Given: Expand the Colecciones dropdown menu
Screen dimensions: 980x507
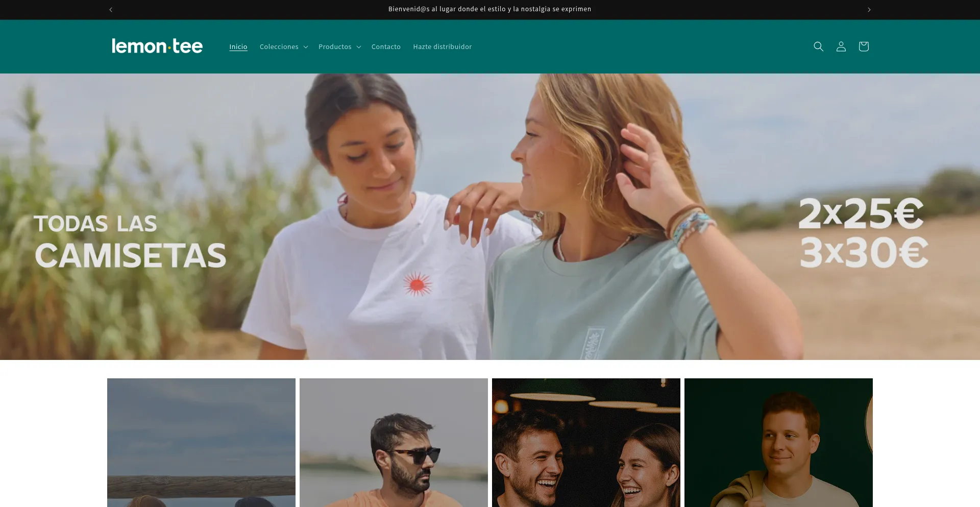Looking at the screenshot, I should [279, 46].
